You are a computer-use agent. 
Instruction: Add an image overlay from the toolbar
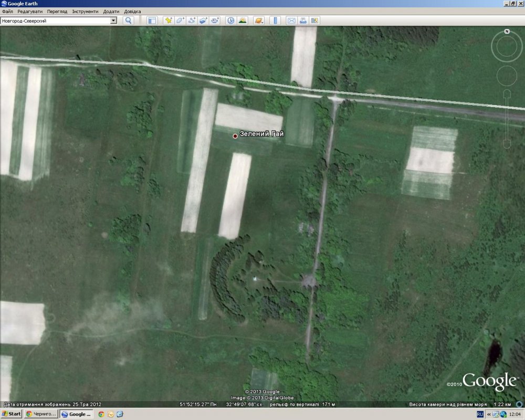[x=203, y=20]
